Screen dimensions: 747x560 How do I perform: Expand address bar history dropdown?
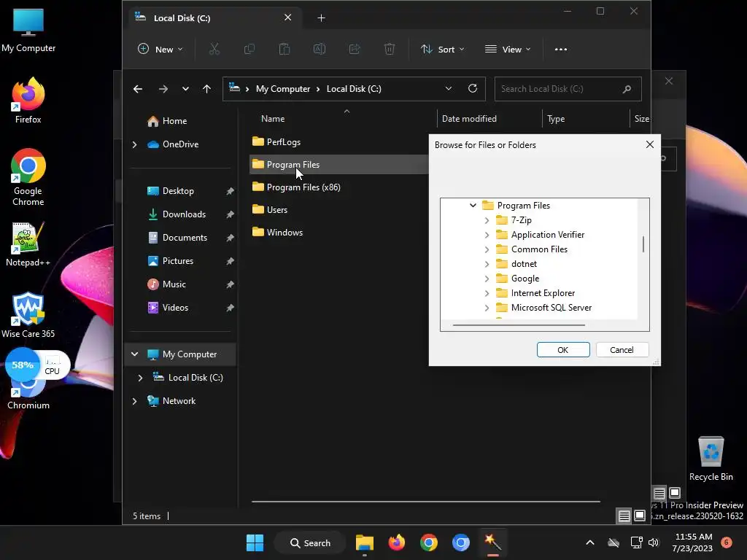coord(449,88)
